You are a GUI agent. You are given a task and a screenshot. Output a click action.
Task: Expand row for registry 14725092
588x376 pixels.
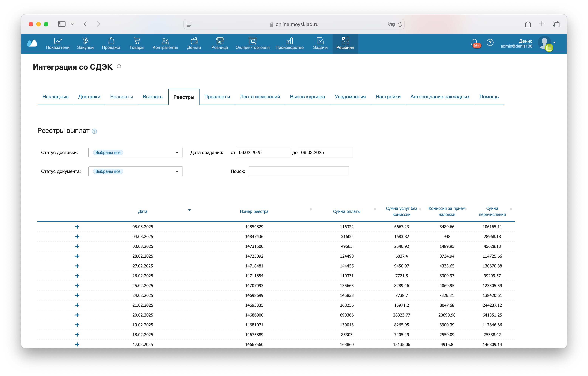point(77,256)
